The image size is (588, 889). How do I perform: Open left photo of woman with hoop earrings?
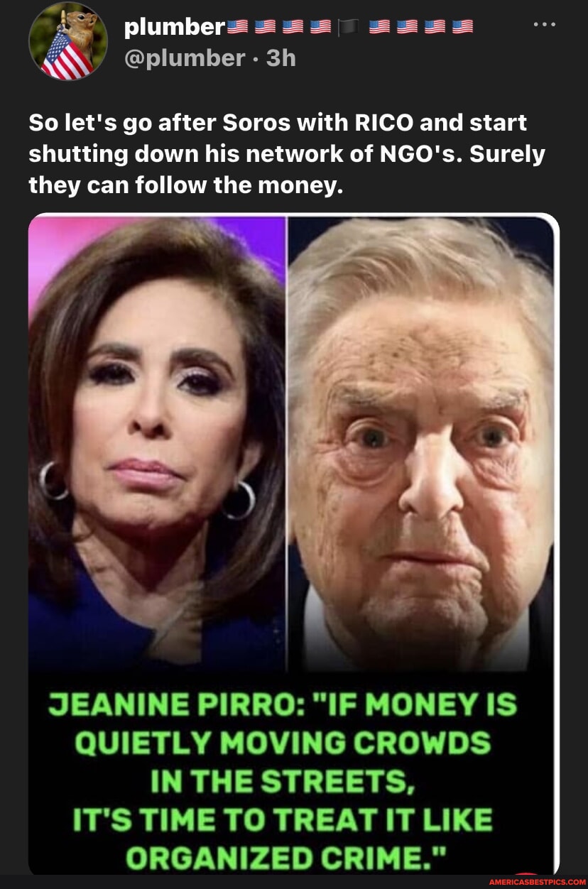[157, 443]
